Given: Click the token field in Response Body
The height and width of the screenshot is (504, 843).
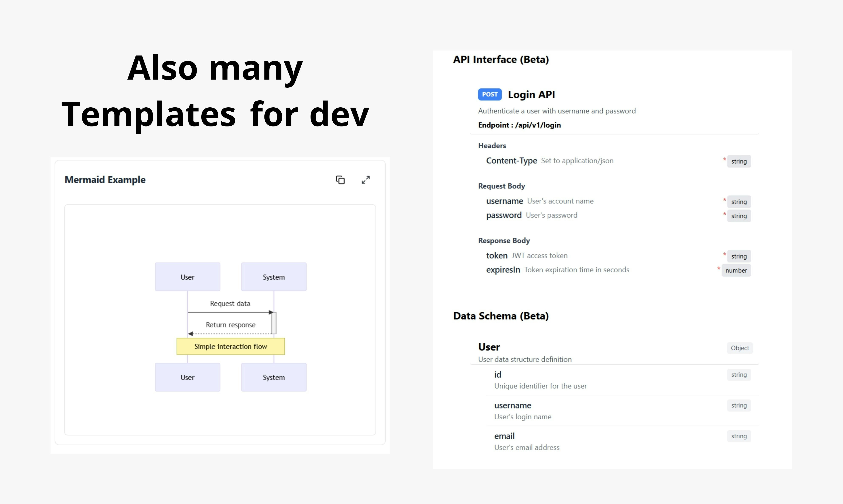Looking at the screenshot, I should click(497, 256).
